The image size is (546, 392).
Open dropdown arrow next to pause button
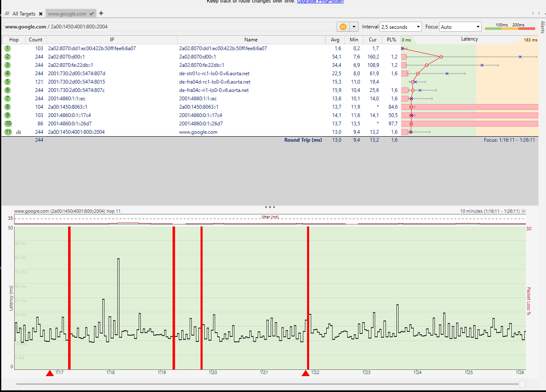(354, 27)
